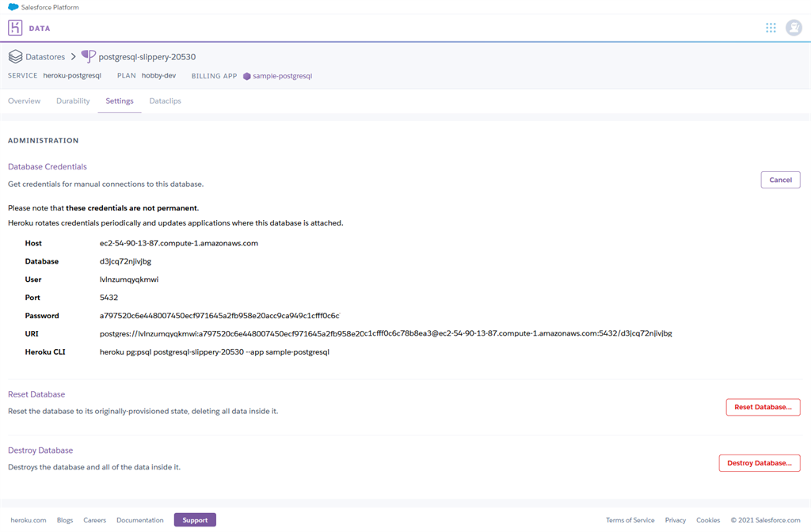Open the Terms of Service link
The height and width of the screenshot is (532, 811).
630,520
